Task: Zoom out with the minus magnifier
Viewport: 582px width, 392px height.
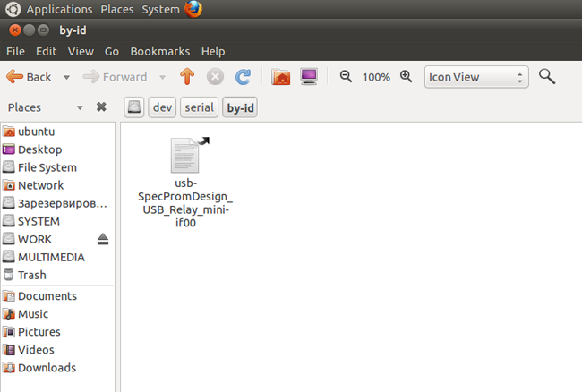Action: [347, 77]
